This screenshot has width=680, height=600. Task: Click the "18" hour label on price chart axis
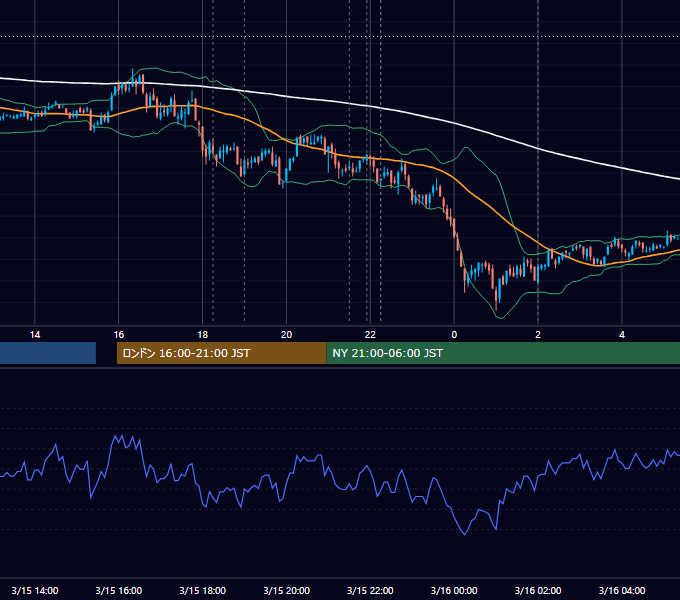point(203,335)
